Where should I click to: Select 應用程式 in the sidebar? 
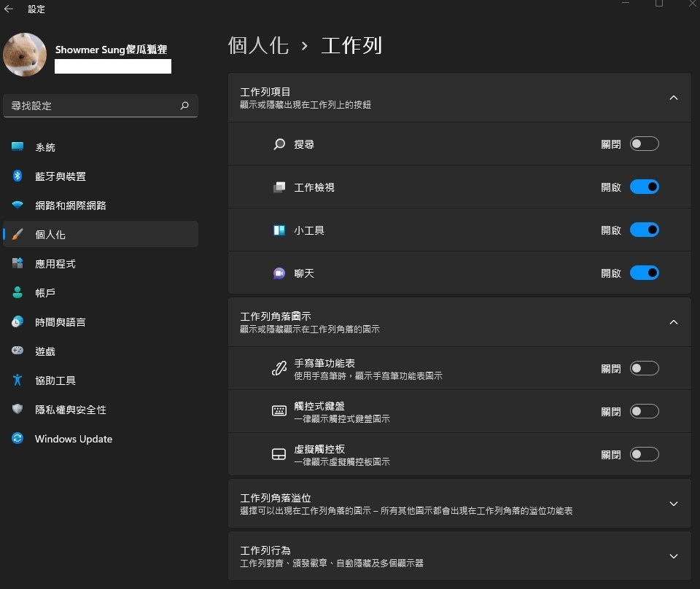101,263
